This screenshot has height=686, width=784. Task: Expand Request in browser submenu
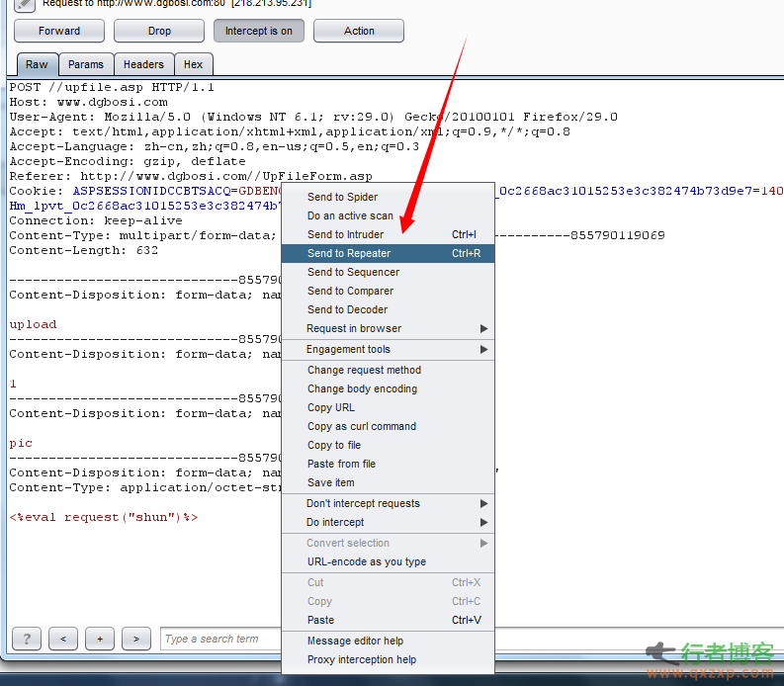click(388, 328)
